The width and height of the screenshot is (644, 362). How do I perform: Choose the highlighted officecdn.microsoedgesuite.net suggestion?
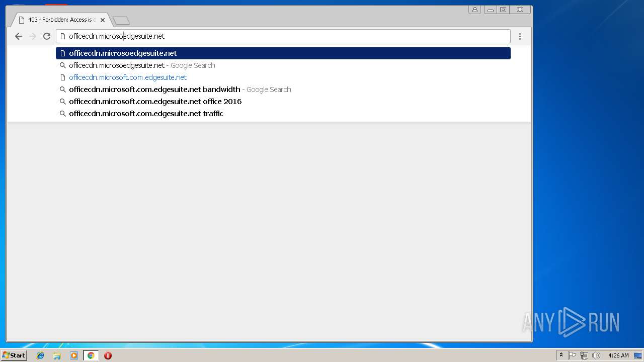click(x=283, y=53)
